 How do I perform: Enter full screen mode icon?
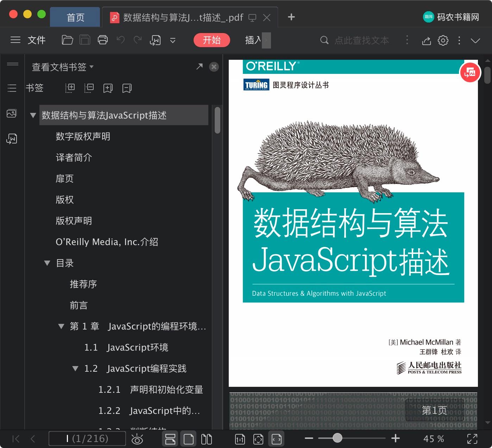[472, 439]
